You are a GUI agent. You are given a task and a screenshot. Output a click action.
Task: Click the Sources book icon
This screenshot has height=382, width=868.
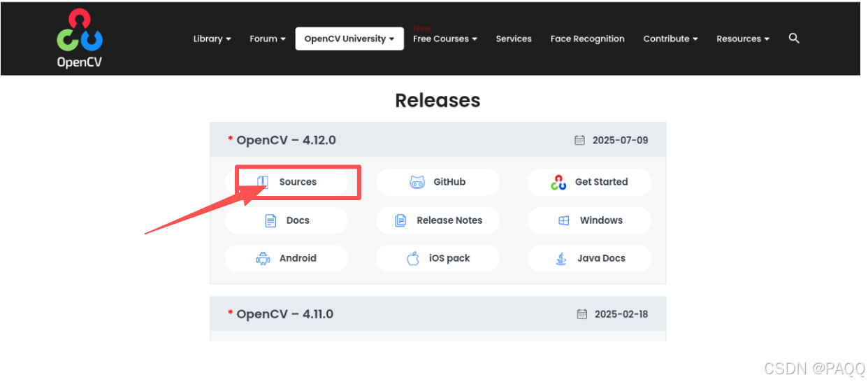coord(263,182)
